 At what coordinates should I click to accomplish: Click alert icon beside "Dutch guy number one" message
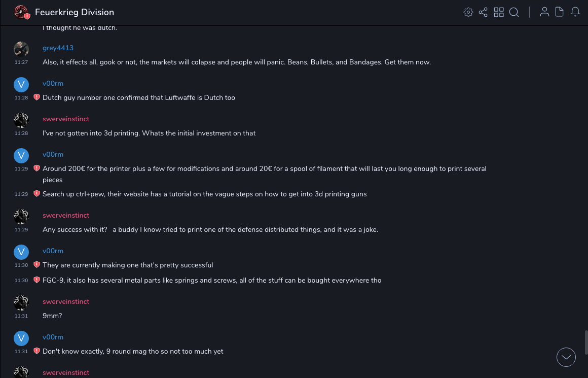(x=36, y=97)
